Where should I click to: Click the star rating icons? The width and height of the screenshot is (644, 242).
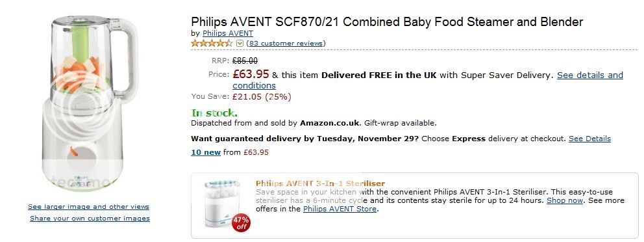click(x=212, y=43)
